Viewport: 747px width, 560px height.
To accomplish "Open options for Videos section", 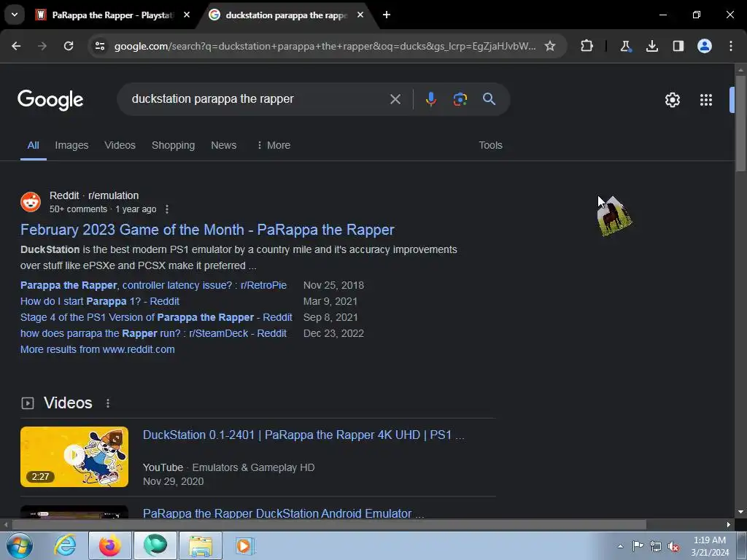I will coord(108,402).
